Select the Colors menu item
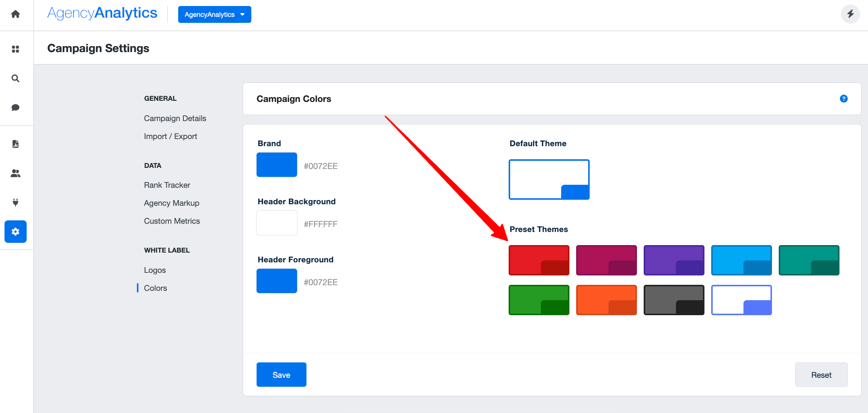The image size is (868, 413). (155, 288)
